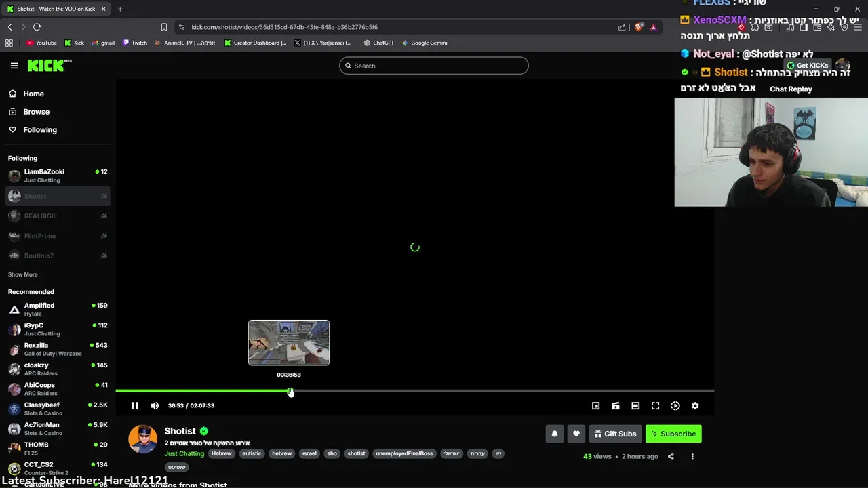Open cloakzy ARC Raiders channel
The height and width of the screenshot is (488, 868).
pyautogui.click(x=58, y=369)
